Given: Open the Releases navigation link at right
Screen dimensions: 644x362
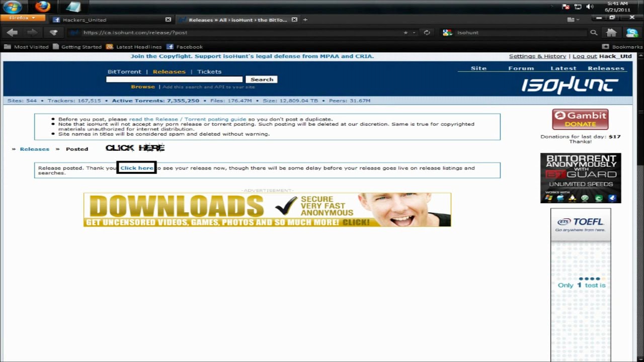Looking at the screenshot, I should tap(606, 68).
